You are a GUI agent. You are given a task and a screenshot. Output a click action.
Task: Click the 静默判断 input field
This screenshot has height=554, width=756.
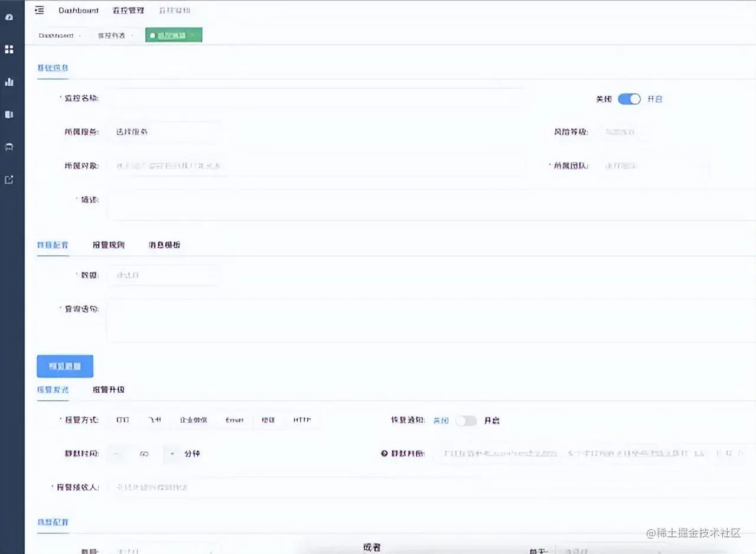pyautogui.click(x=594, y=454)
